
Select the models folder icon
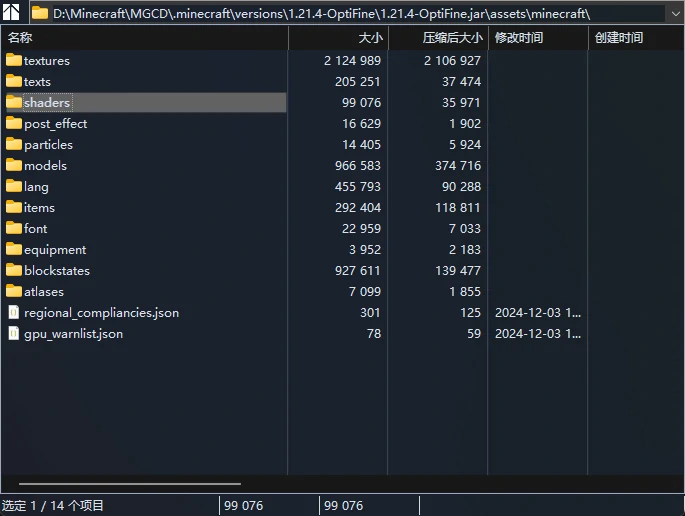tap(14, 165)
